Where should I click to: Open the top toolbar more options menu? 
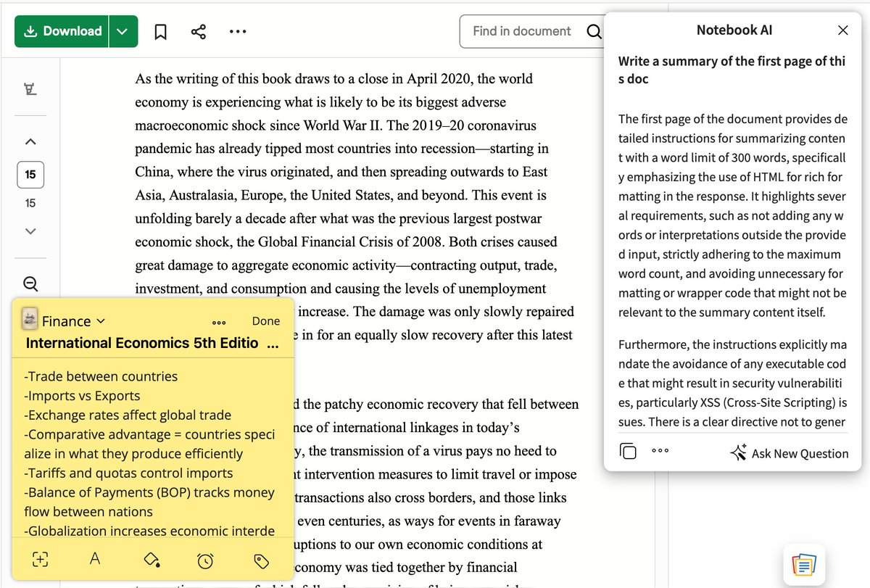[x=237, y=32]
